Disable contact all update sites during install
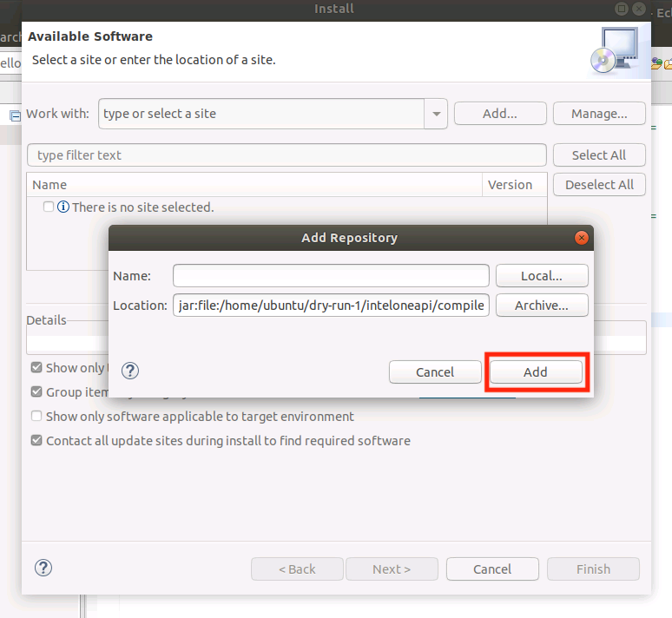The width and height of the screenshot is (672, 618). point(36,440)
